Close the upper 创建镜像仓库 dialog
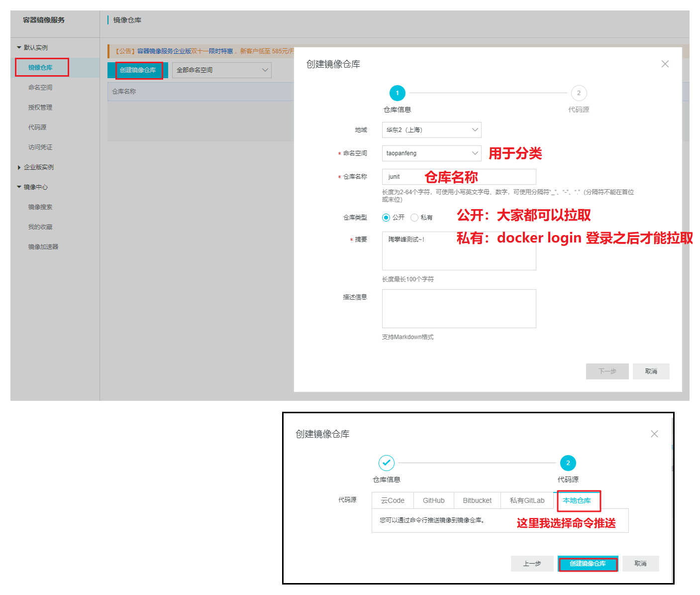 (x=665, y=64)
